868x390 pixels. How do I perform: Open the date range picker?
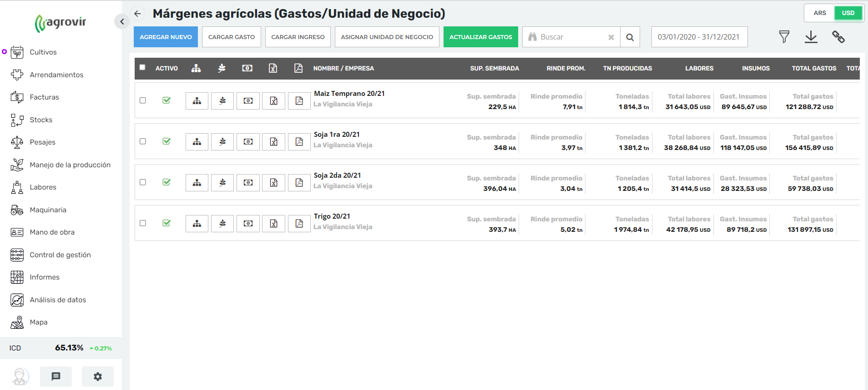699,37
